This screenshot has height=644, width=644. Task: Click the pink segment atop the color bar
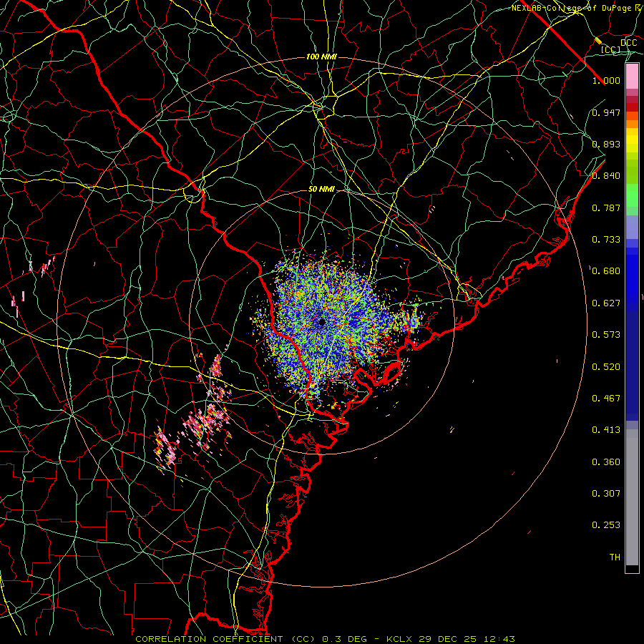[632, 77]
